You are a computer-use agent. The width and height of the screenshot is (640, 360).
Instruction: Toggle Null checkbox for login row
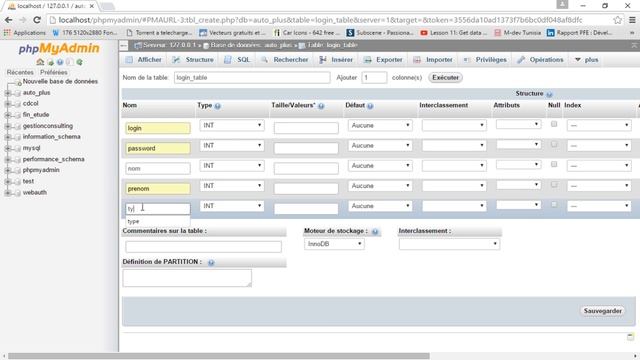[554, 124]
